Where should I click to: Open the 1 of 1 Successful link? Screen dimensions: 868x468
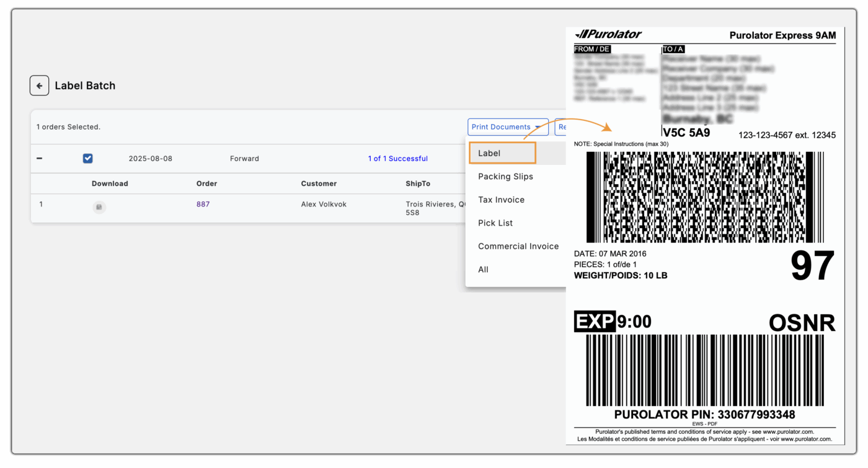pyautogui.click(x=397, y=158)
